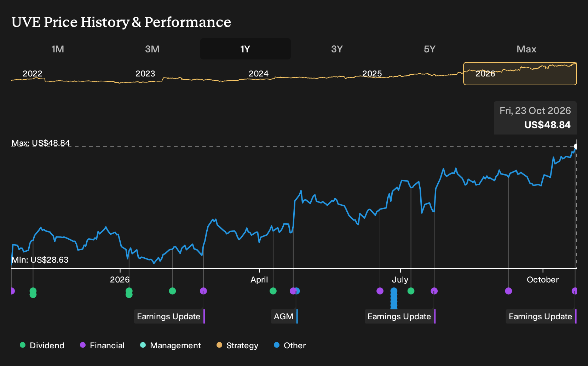Image resolution: width=588 pixels, height=366 pixels.
Task: Click the purple financial marker above first Earnings Update
Action: tap(203, 291)
